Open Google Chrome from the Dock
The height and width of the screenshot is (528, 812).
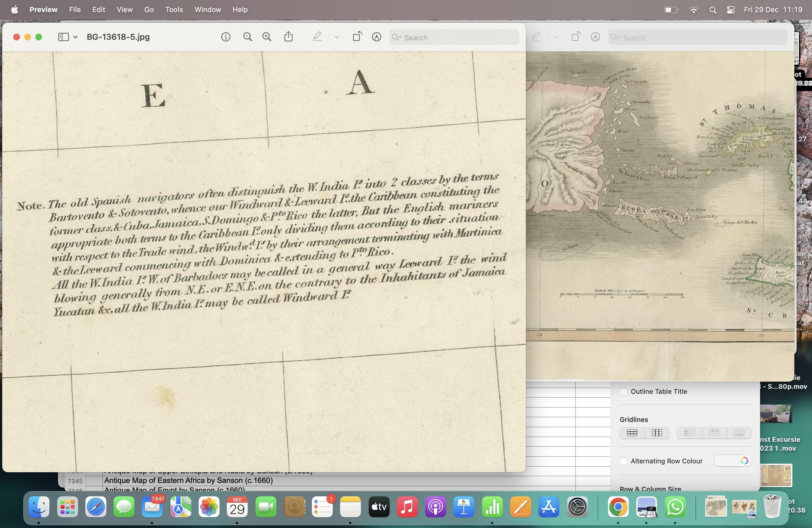coord(618,507)
